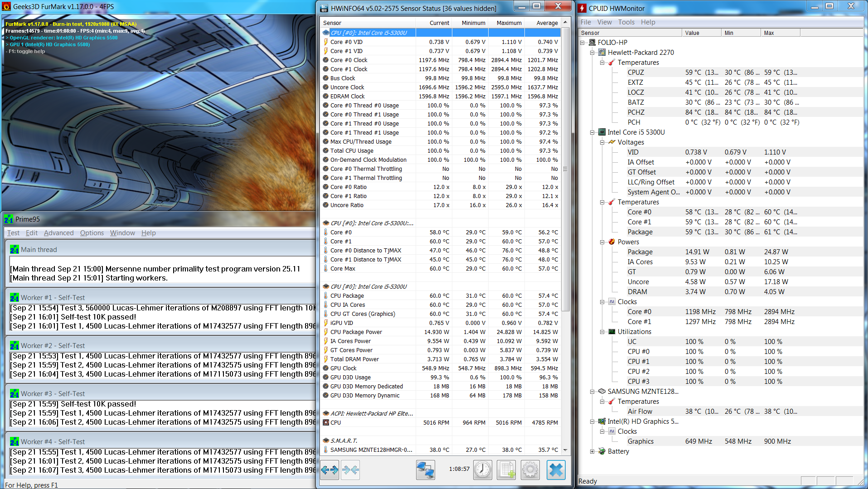Click the Hewlett-Packard 2270 mainboard icon
This screenshot has height=489, width=868.
click(x=602, y=53)
